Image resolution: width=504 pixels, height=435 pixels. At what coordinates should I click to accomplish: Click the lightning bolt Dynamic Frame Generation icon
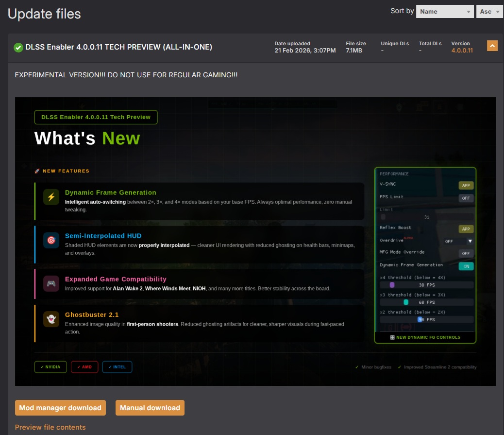pyautogui.click(x=51, y=197)
